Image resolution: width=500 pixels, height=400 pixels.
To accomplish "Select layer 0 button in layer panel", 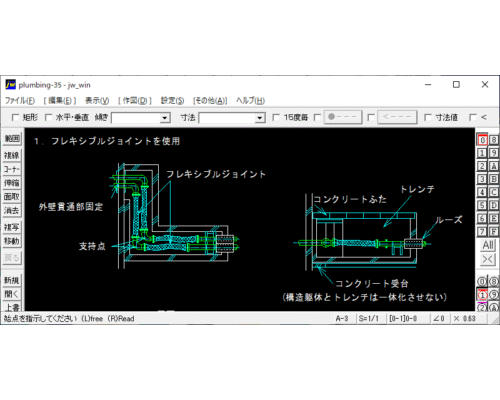I will tap(482, 140).
